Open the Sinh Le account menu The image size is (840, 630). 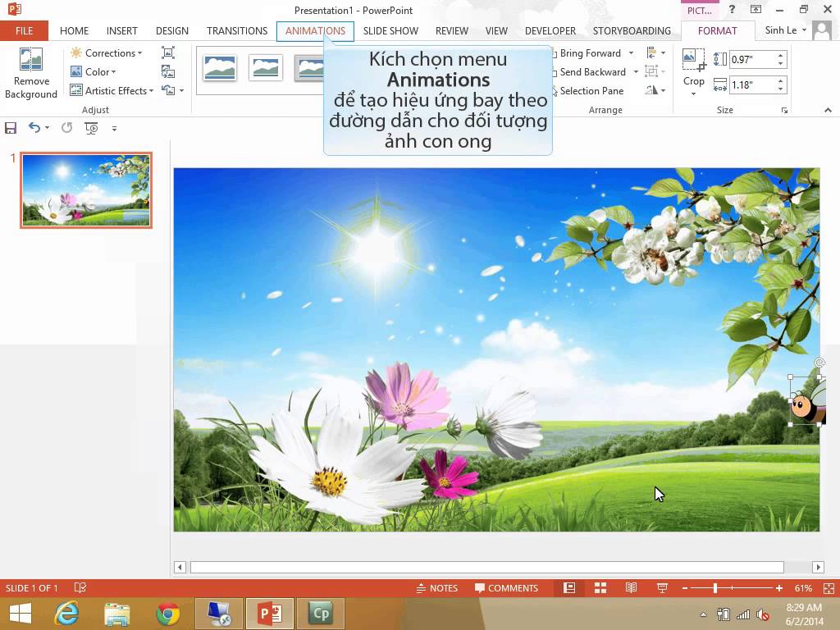785,30
